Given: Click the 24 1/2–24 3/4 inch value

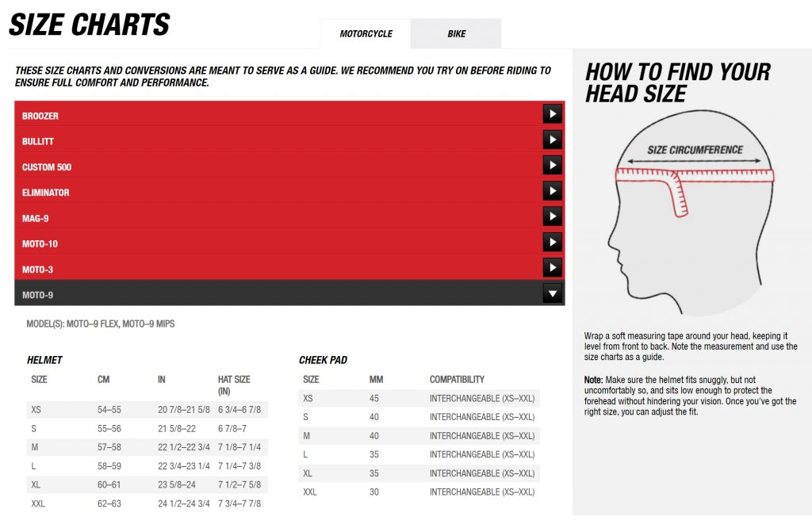Looking at the screenshot, I should pos(184,503).
